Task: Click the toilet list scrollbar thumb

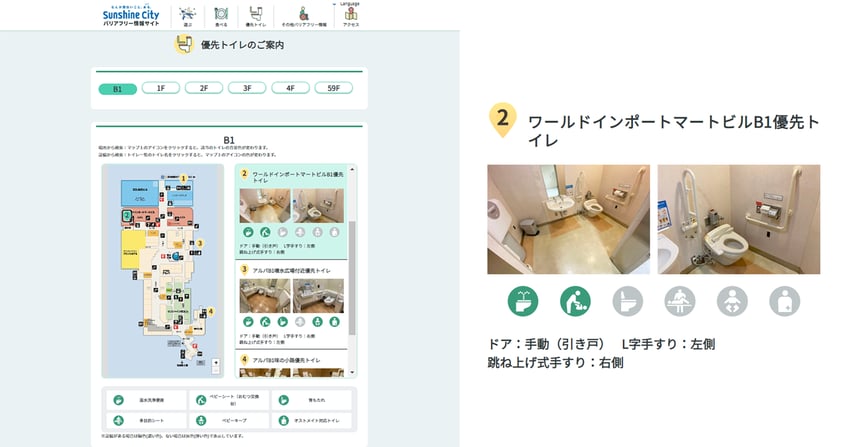Action: point(352,278)
